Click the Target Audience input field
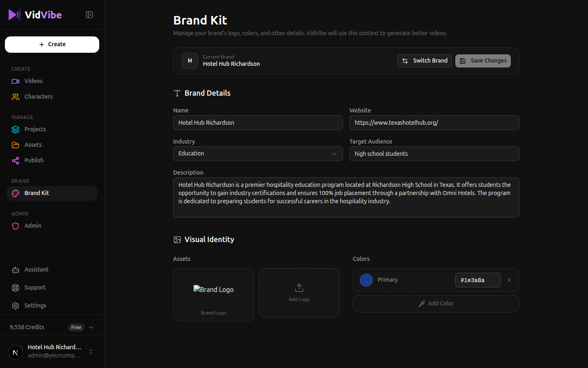 click(x=434, y=154)
